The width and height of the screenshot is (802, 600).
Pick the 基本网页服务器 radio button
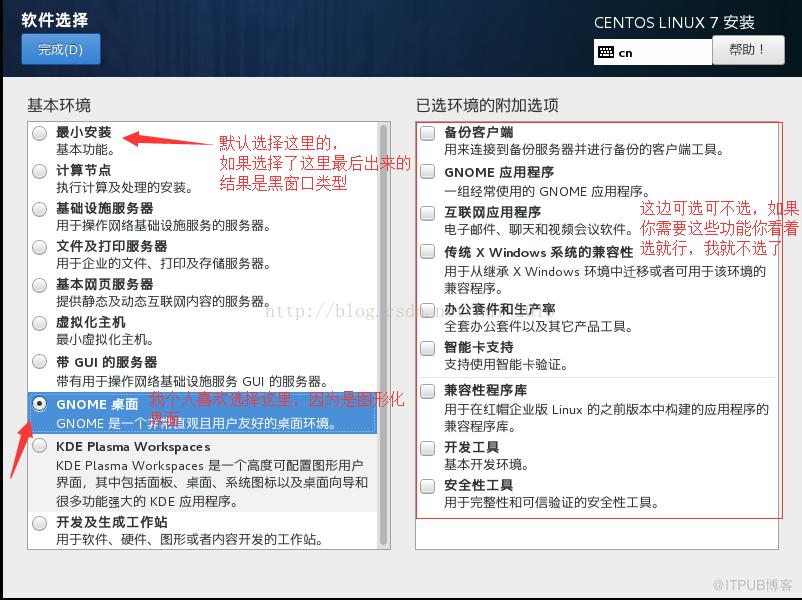[39, 285]
